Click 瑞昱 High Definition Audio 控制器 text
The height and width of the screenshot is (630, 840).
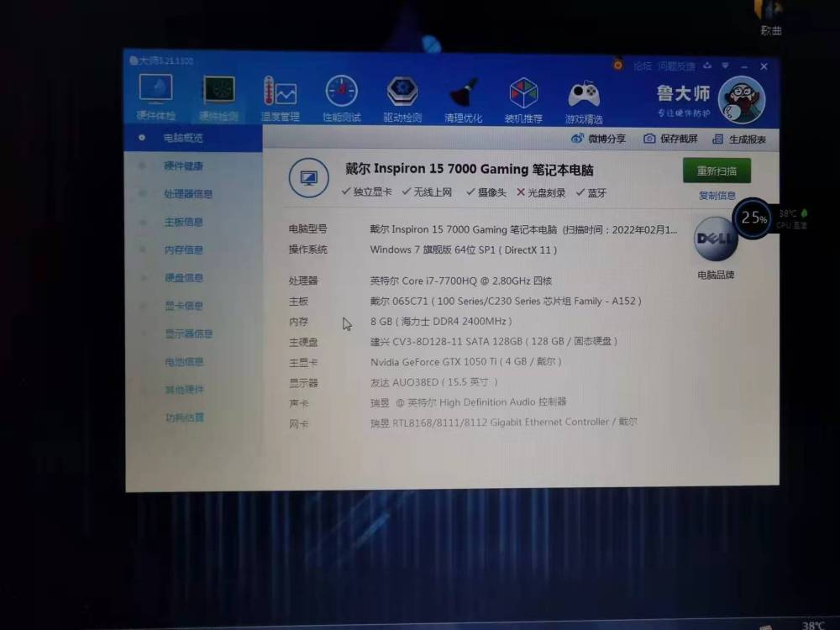468,402
